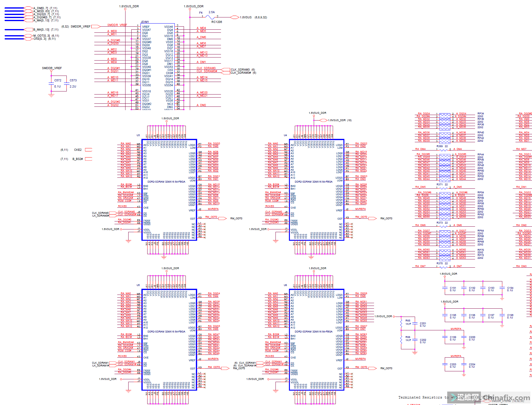
Task: Select the A_MD20 net label on JDIM1
Action: coord(202,92)
